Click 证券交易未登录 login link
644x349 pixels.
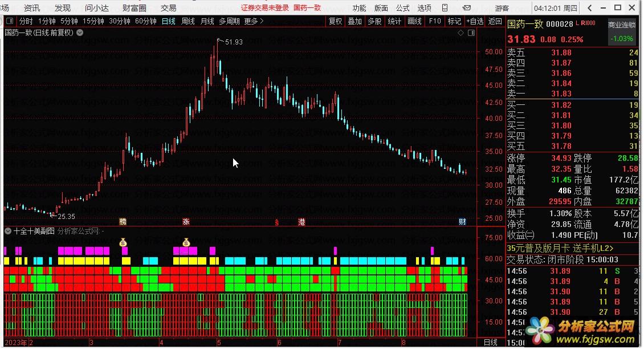[265, 8]
